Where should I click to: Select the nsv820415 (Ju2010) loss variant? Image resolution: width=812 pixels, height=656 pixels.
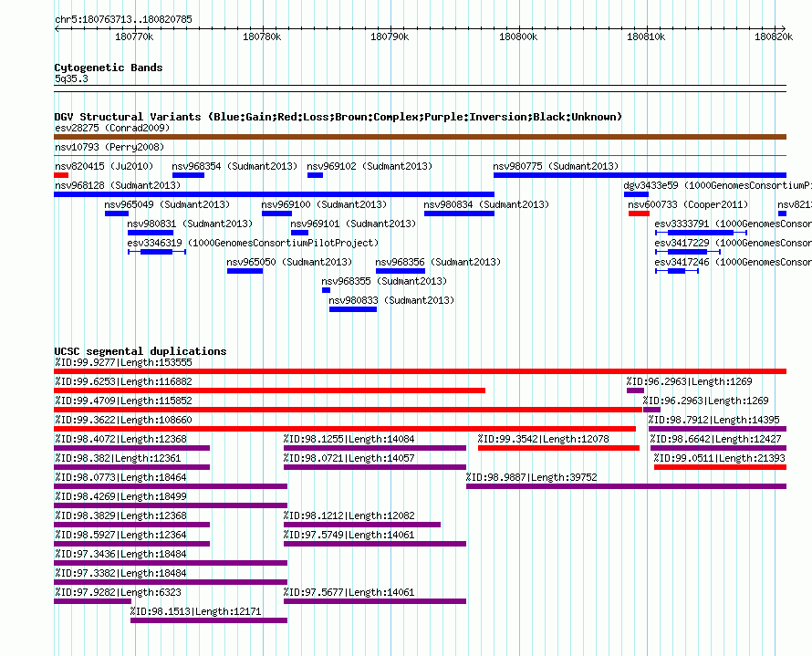[104, 166]
